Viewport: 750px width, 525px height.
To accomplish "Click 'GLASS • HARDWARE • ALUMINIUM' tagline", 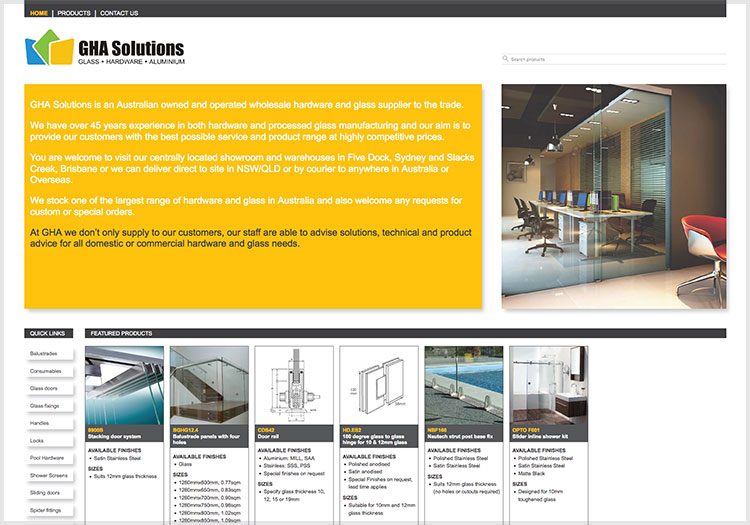I will 132,62.
